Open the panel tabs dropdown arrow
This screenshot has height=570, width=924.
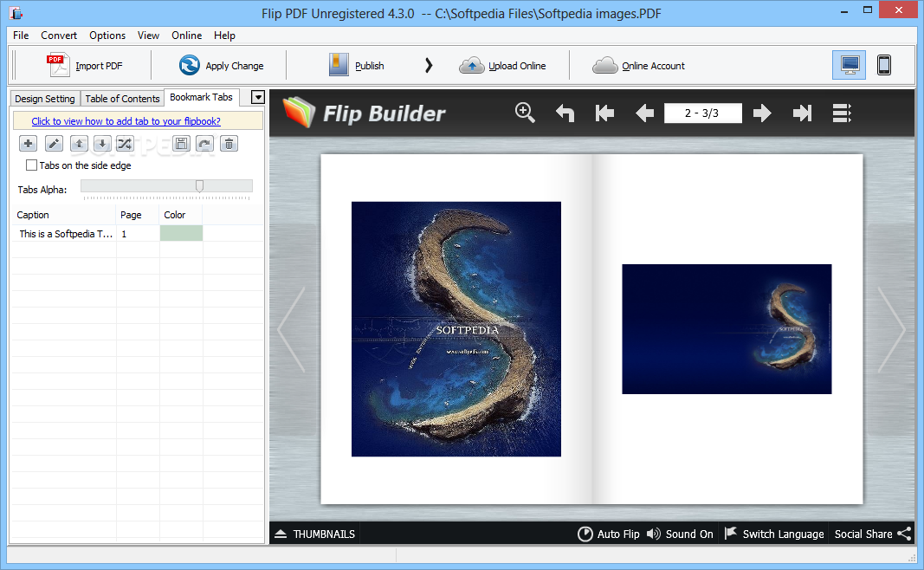point(257,97)
